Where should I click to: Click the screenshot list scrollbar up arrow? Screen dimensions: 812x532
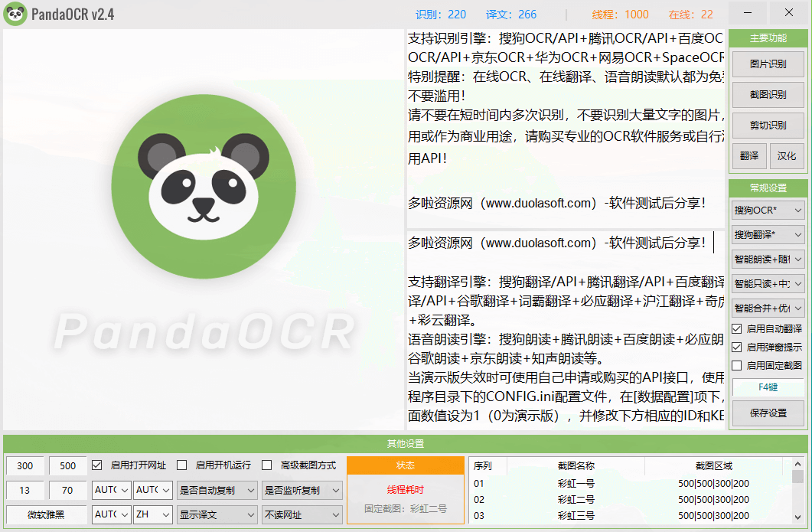coord(797,464)
